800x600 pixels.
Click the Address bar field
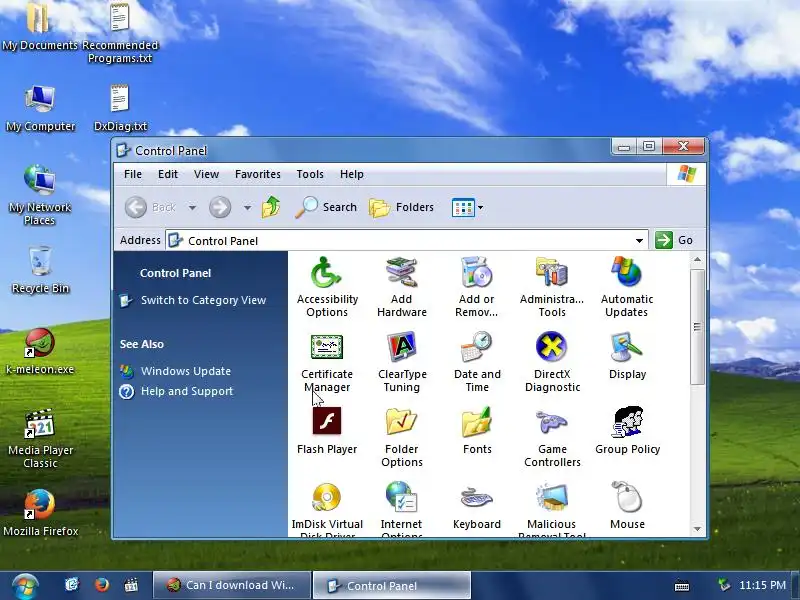point(407,240)
